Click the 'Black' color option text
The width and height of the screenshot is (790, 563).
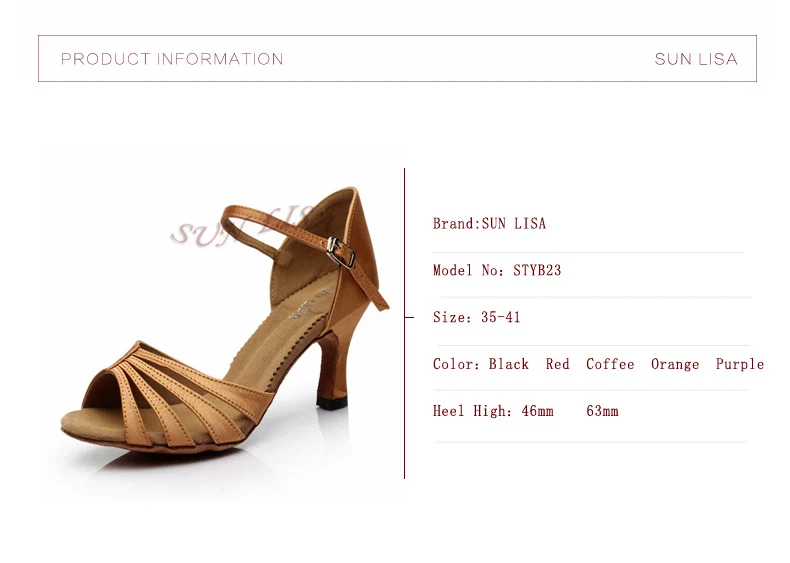[508, 364]
